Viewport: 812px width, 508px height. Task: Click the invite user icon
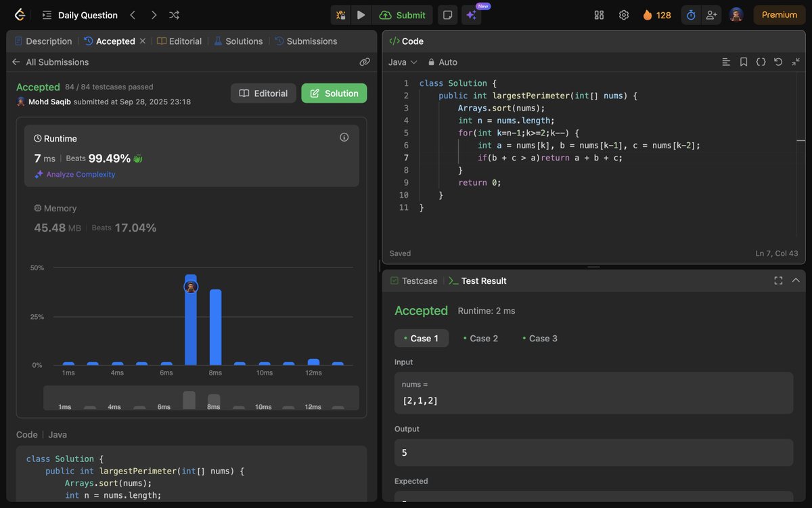click(710, 15)
